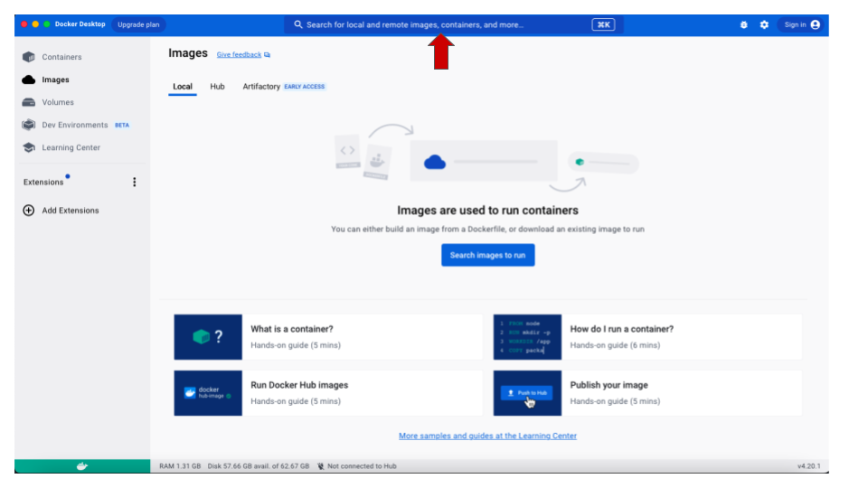Select Learning Center label in sidebar
868x488 pixels.
click(x=71, y=147)
